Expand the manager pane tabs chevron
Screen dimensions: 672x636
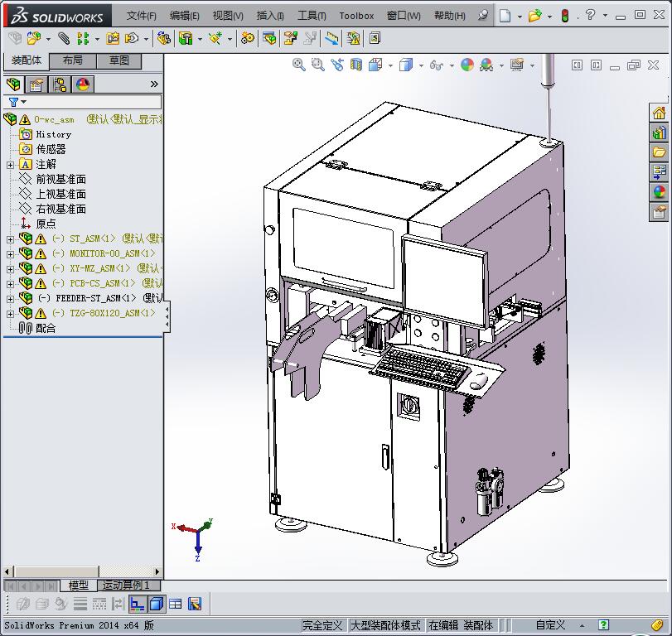[154, 84]
